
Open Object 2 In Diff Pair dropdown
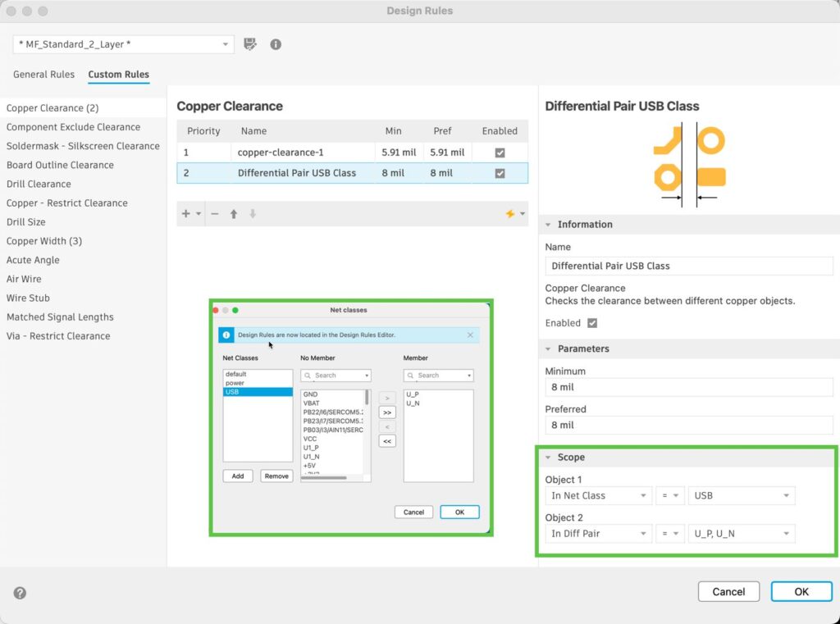[x=598, y=534]
